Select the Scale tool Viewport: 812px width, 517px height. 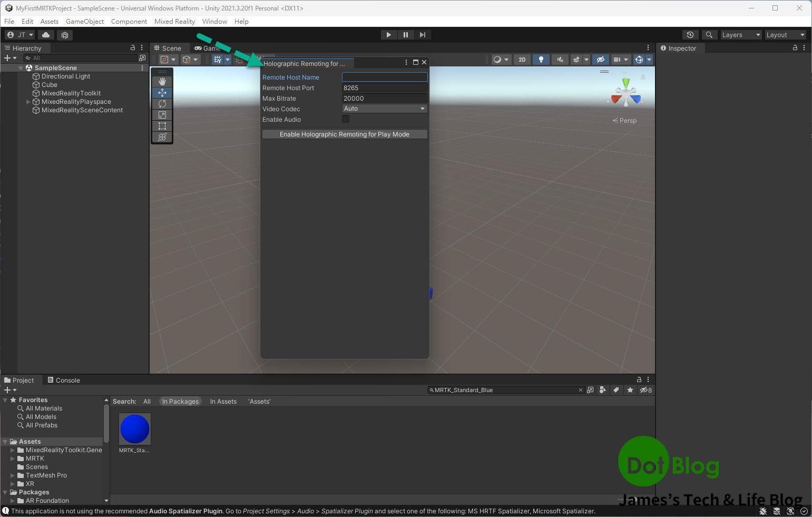coord(162,115)
